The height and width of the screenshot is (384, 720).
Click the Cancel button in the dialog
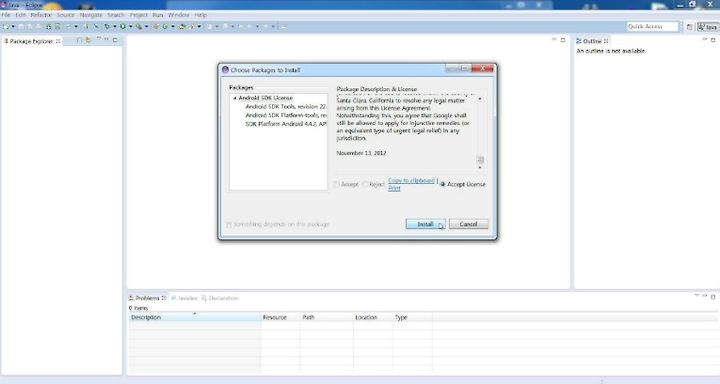click(x=468, y=224)
